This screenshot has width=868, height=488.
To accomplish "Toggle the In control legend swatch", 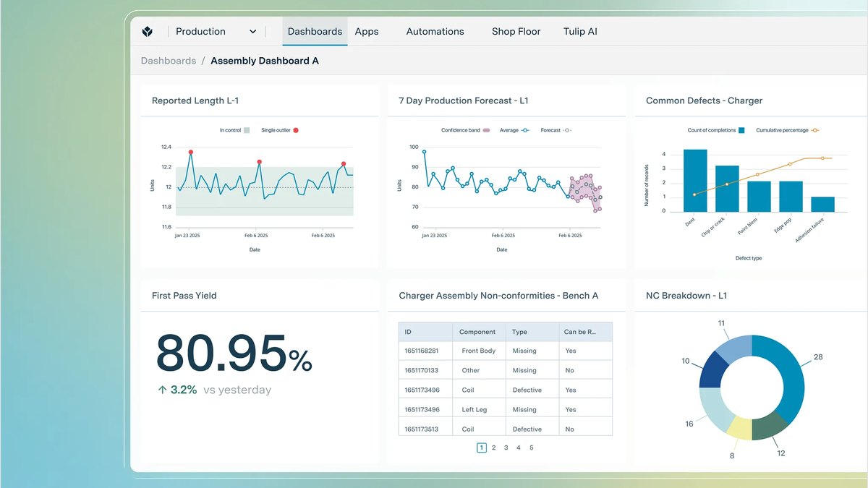I will click(247, 130).
